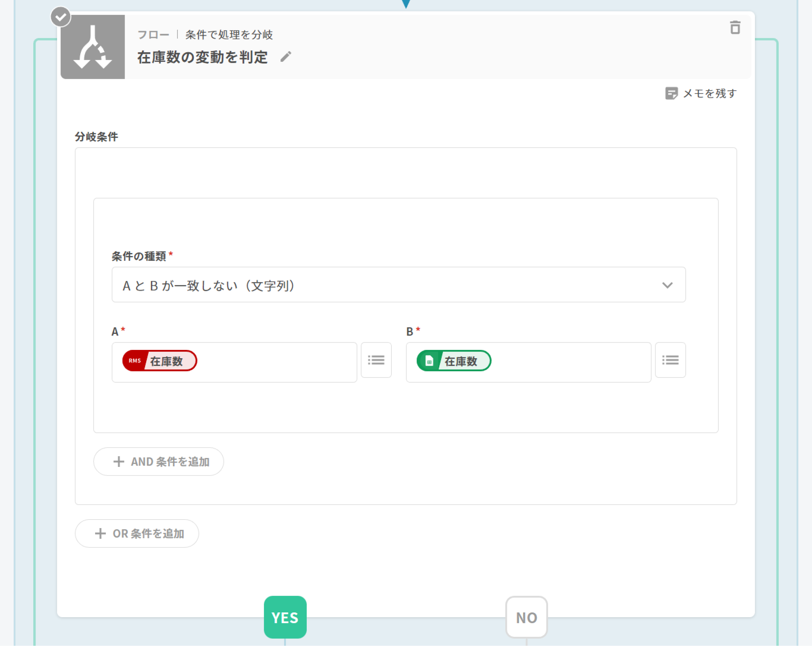This screenshot has height=646, width=812.
Task: Open the variable list icon for field B
Action: coord(670,360)
